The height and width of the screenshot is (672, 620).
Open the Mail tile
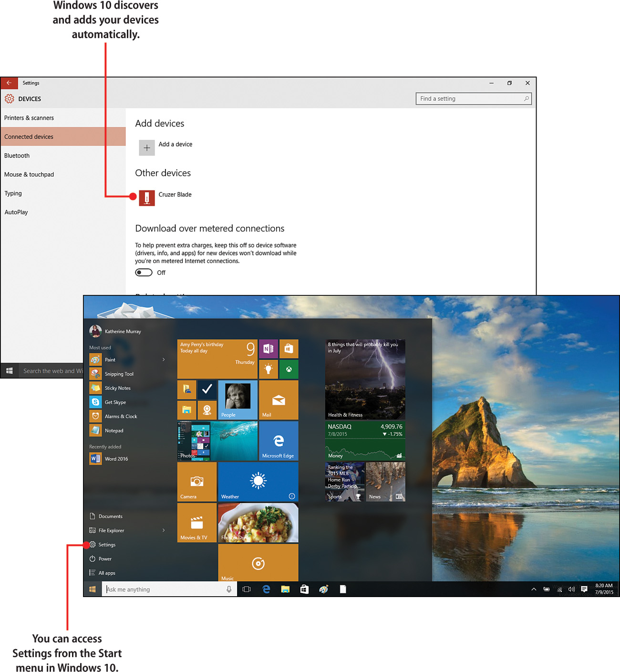pos(279,400)
